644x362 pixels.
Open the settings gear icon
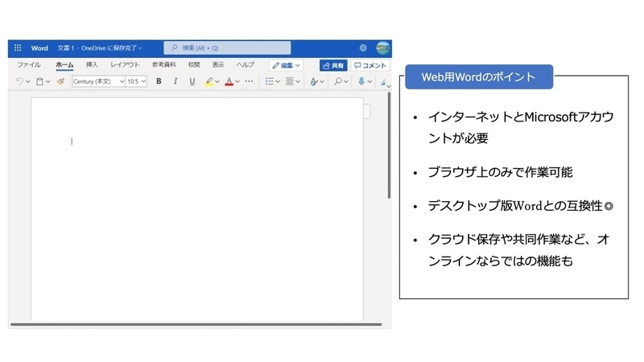tap(363, 48)
